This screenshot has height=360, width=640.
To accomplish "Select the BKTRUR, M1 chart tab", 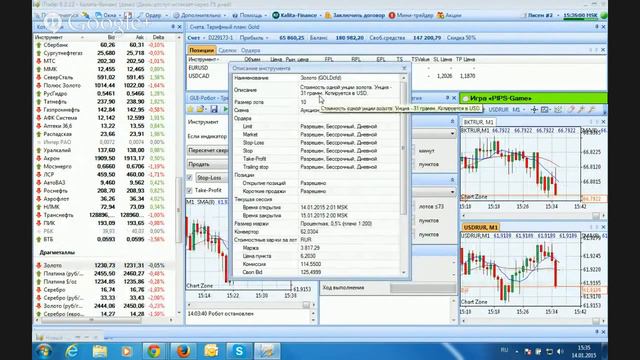I will pyautogui.click(x=478, y=122).
